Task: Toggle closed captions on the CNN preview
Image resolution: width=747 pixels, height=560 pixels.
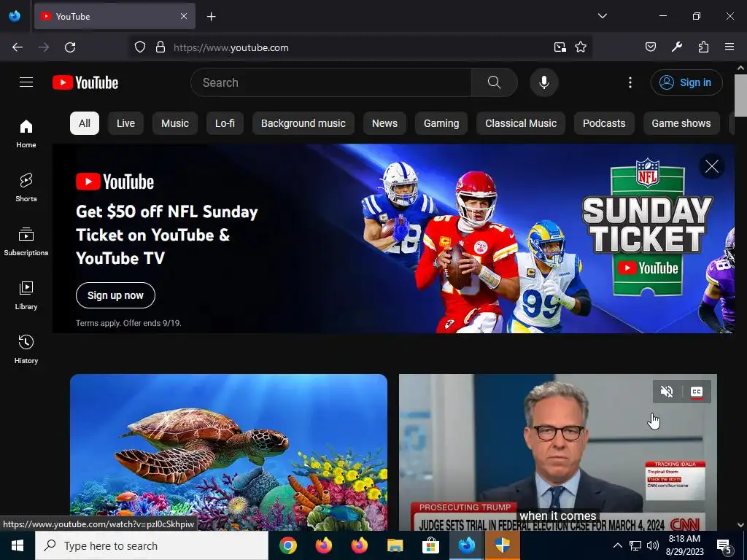Action: coord(697,392)
